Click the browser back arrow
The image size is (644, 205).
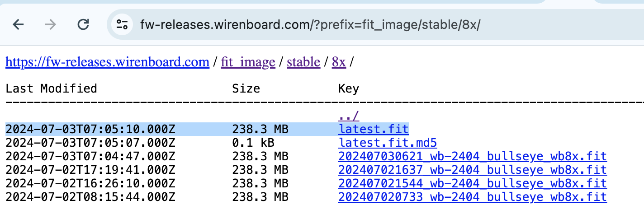pyautogui.click(x=18, y=24)
